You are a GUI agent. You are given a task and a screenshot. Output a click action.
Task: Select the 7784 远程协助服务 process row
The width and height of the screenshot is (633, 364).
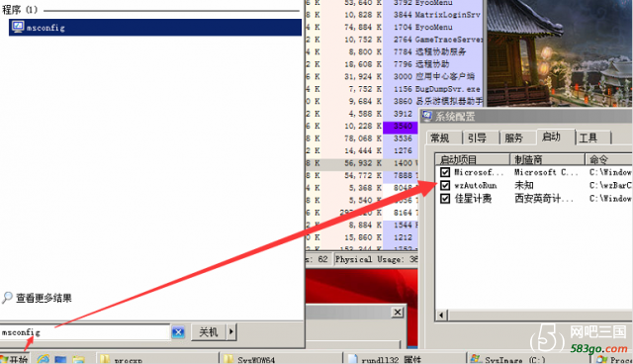tap(394, 51)
